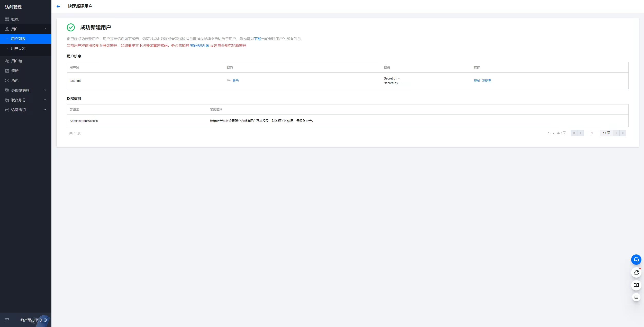
Task: Open the 10 per page dropdown
Action: point(551,133)
